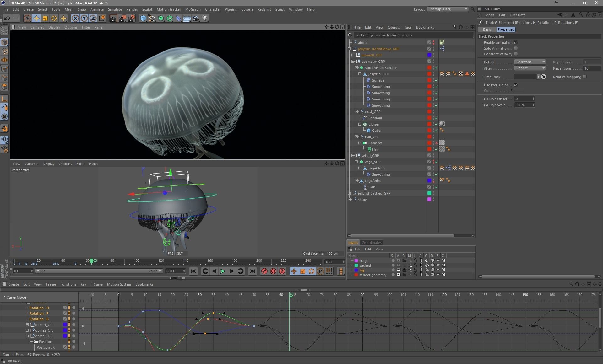Expand dome1_CTL in timeline list
This screenshot has width=603, height=364.
pyautogui.click(x=27, y=324)
